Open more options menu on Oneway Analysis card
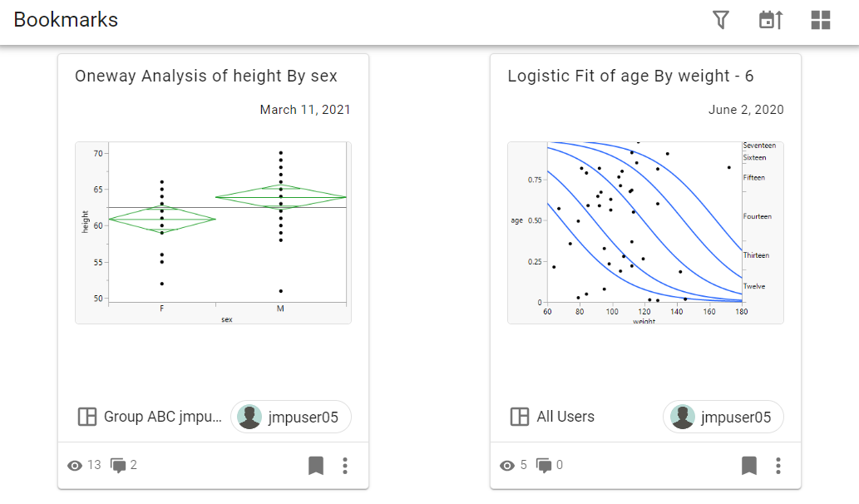Image resolution: width=859 pixels, height=504 pixels. coord(345,466)
